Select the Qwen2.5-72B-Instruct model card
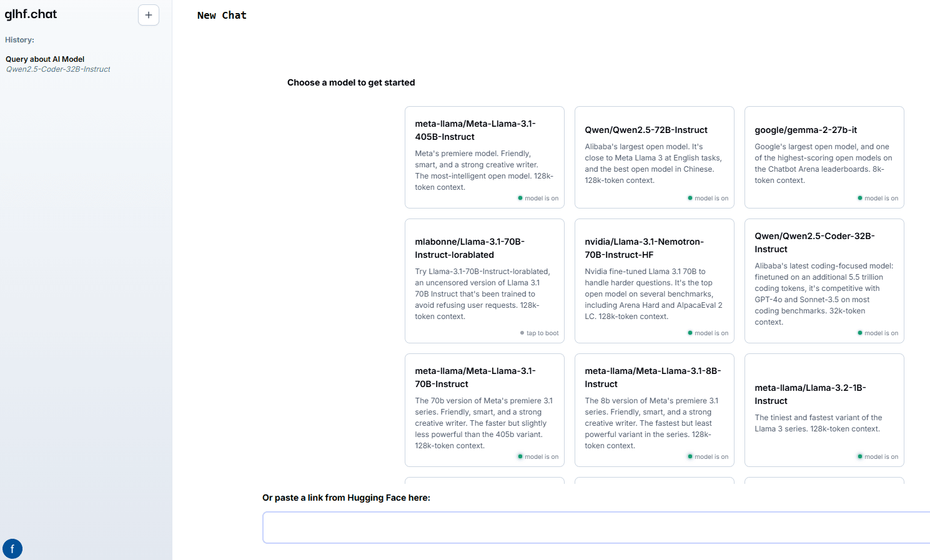Viewport: 930px width, 560px height. coord(655,157)
